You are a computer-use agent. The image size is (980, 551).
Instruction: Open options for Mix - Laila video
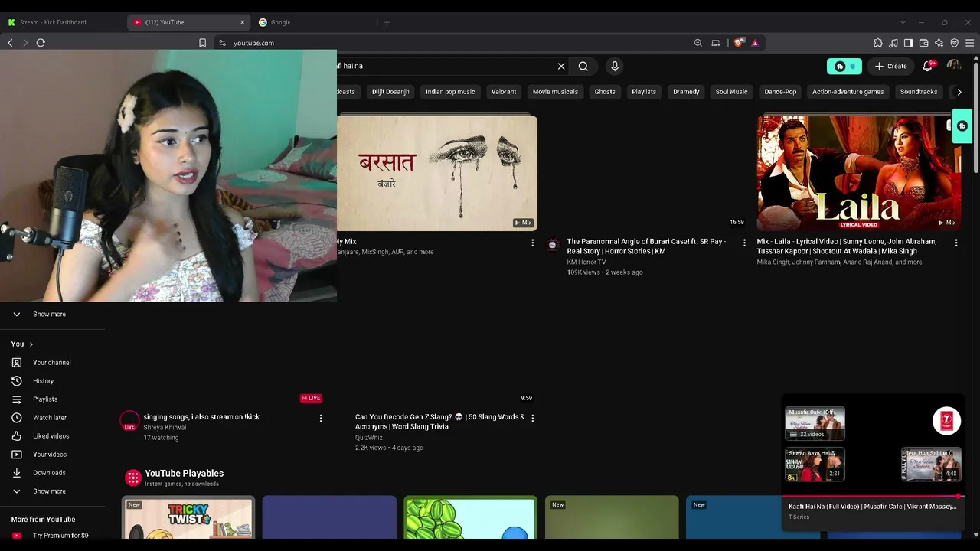(955, 243)
